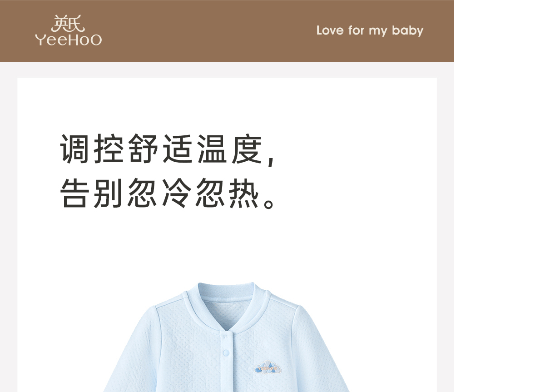Click the brown header banner's empty middle

coord(209,31)
